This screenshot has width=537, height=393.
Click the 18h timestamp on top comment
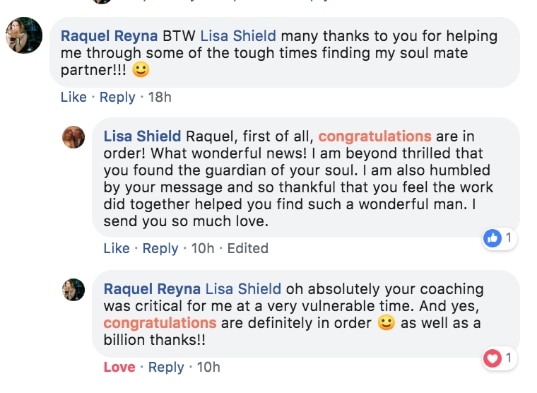click(x=160, y=97)
